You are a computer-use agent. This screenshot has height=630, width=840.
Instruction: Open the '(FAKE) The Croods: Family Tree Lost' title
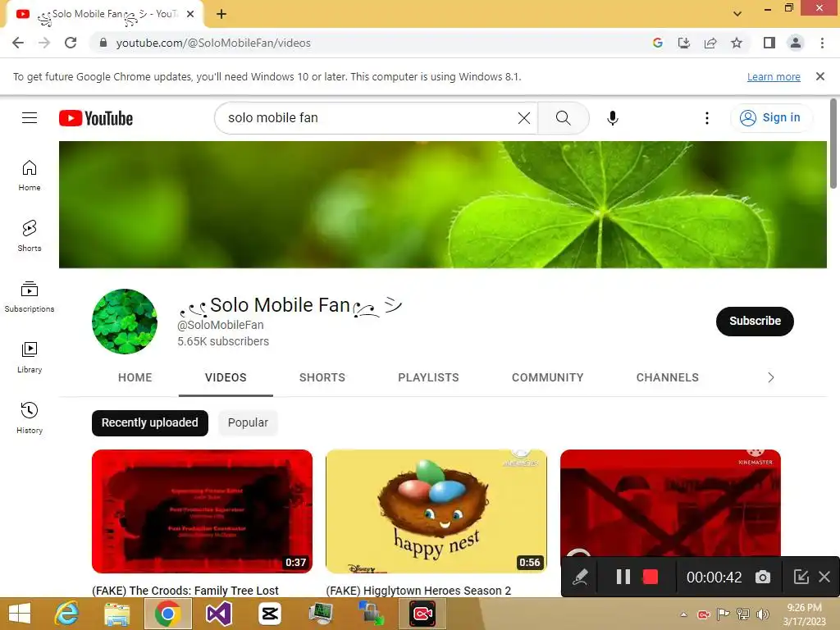(185, 591)
